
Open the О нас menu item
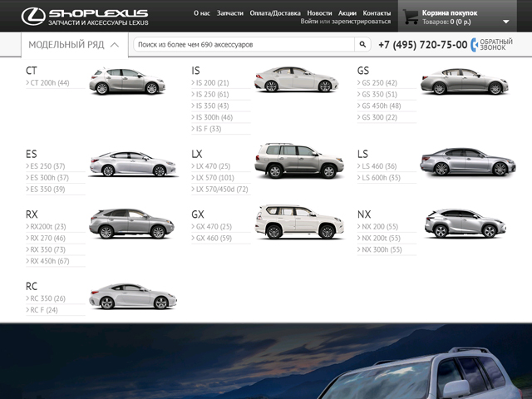202,13
